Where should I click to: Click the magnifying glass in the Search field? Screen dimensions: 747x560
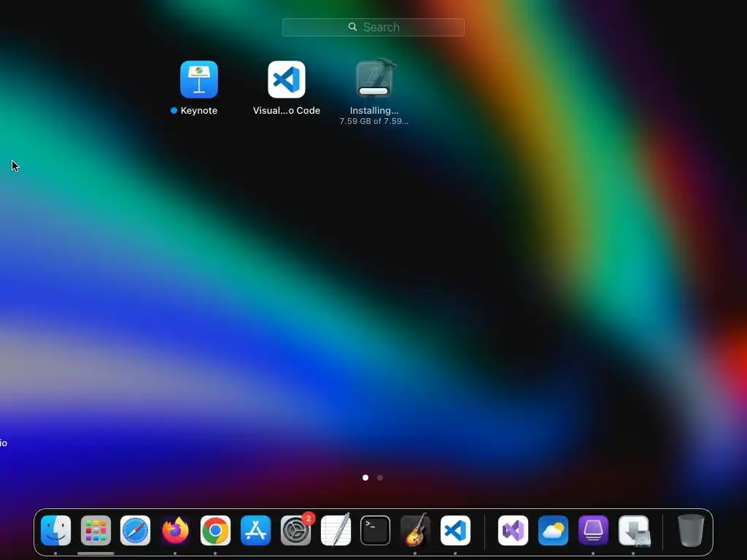pos(352,27)
